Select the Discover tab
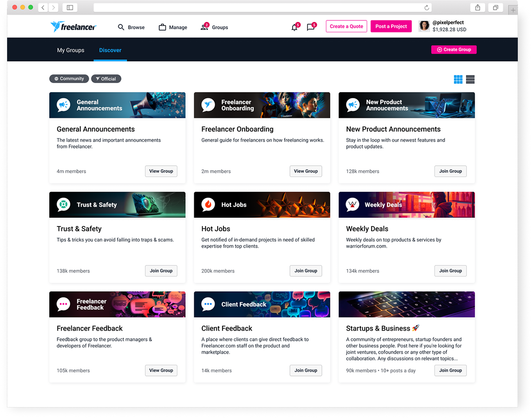The width and height of the screenshot is (532, 418). [x=110, y=50]
